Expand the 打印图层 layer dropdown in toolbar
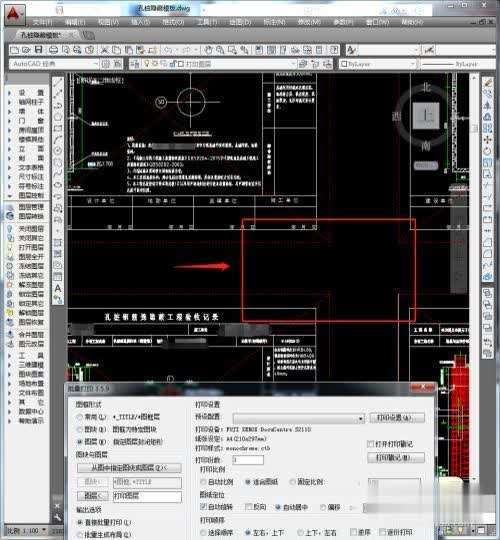 pos(213,64)
